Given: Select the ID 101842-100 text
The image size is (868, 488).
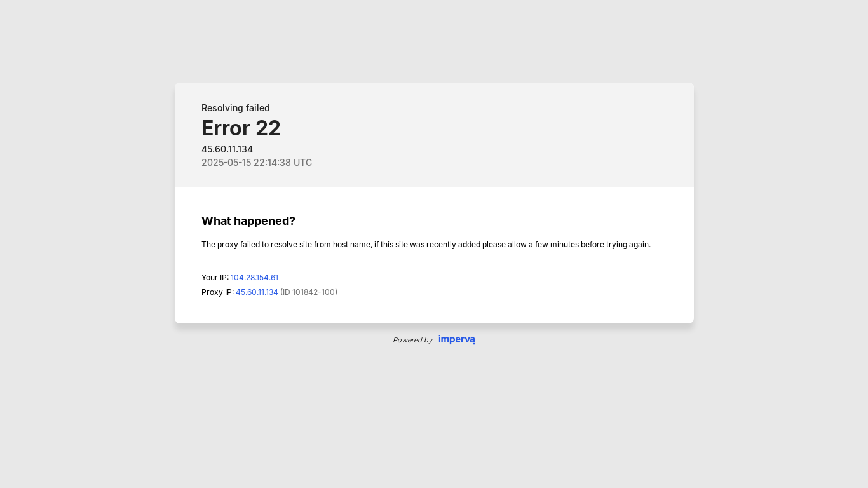Looking at the screenshot, I should pyautogui.click(x=309, y=292).
